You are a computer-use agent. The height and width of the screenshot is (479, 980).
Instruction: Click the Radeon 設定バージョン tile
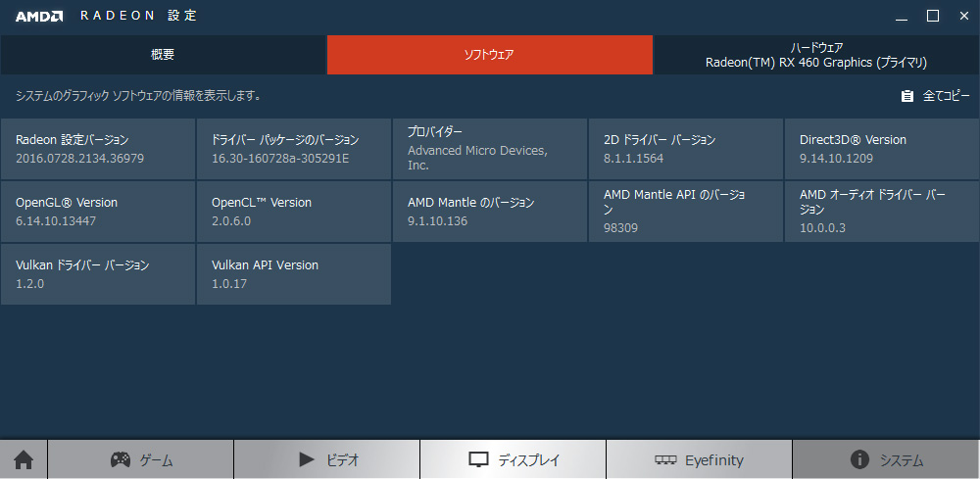[x=98, y=149]
